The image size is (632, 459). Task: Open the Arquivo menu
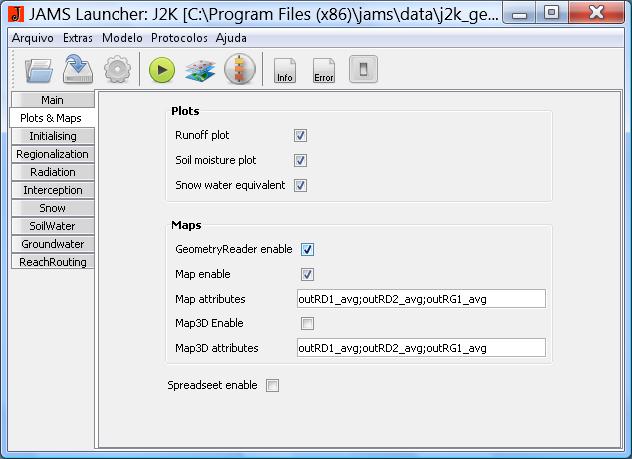coord(33,37)
